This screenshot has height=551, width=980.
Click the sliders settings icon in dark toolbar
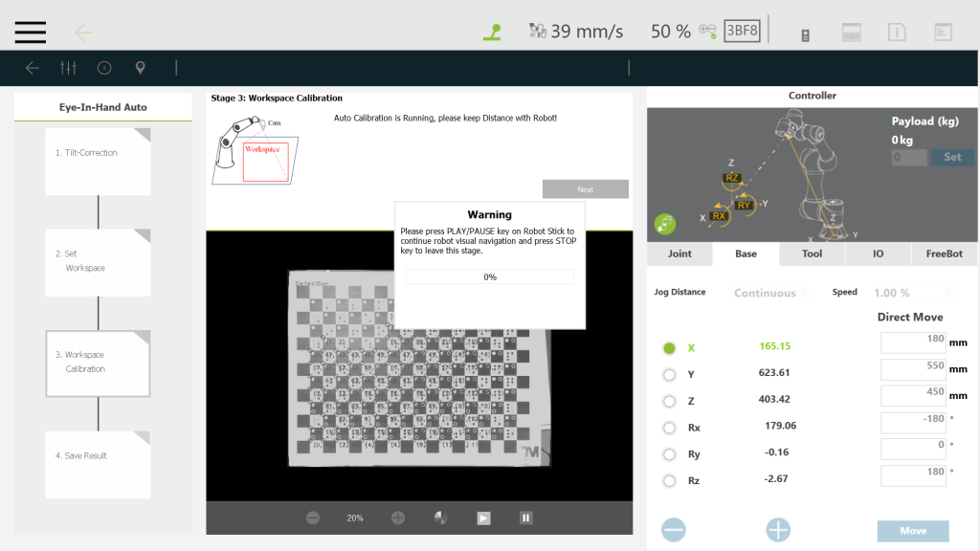(68, 68)
